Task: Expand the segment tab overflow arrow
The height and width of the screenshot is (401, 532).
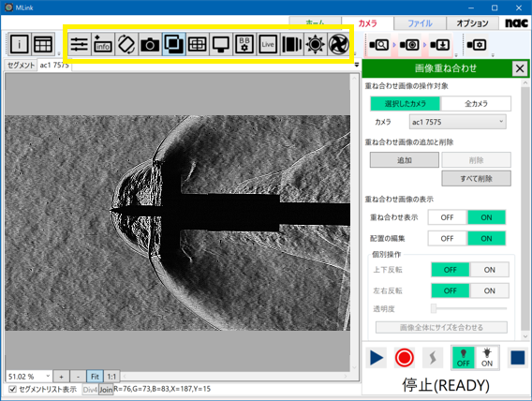Action: pos(356,65)
